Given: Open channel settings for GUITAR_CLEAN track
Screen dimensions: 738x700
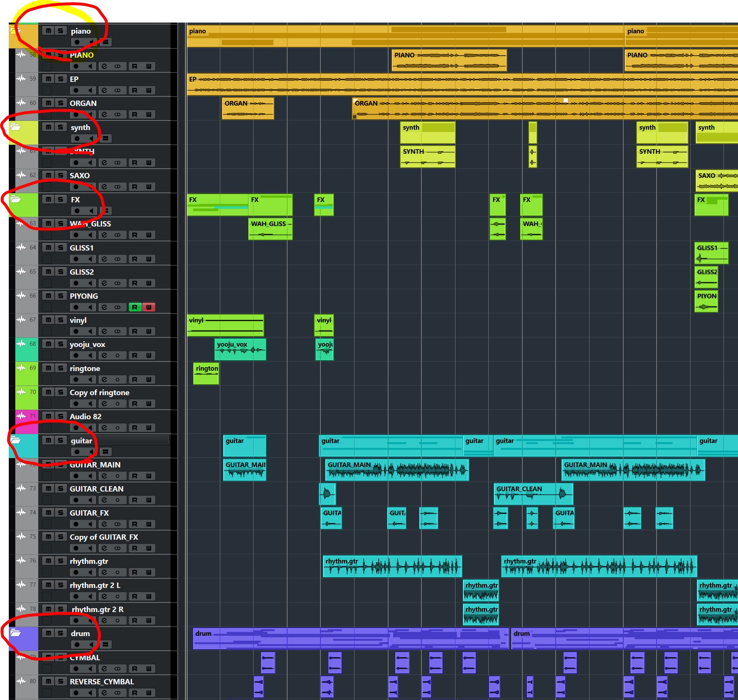Looking at the screenshot, I should click(x=104, y=500).
